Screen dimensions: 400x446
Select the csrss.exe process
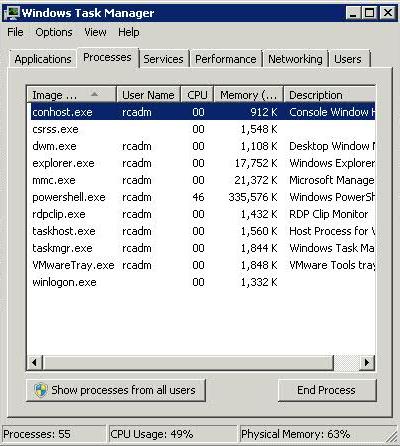click(x=201, y=129)
